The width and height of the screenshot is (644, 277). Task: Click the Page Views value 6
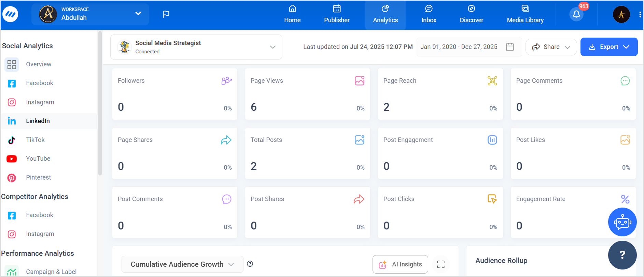pyautogui.click(x=254, y=107)
